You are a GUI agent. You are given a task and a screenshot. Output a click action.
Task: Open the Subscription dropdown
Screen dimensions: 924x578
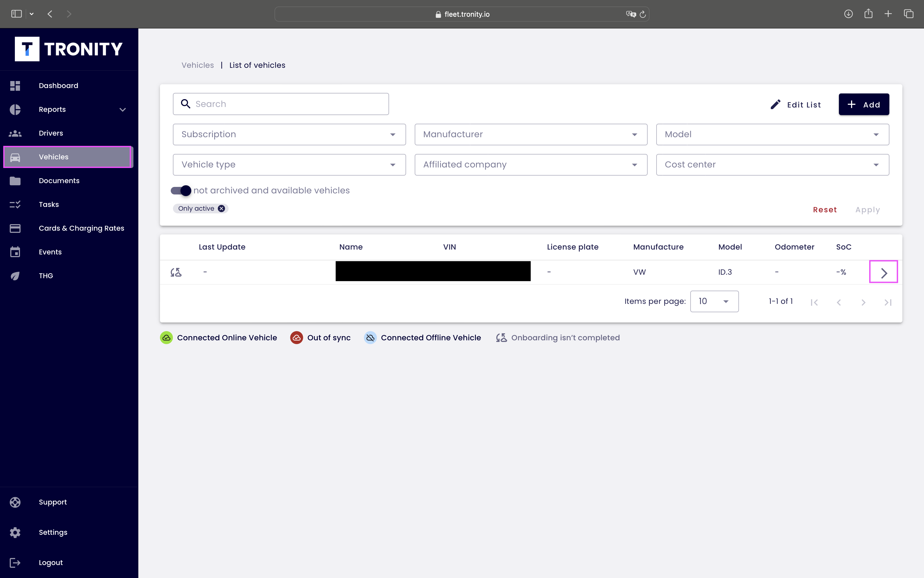pos(289,134)
